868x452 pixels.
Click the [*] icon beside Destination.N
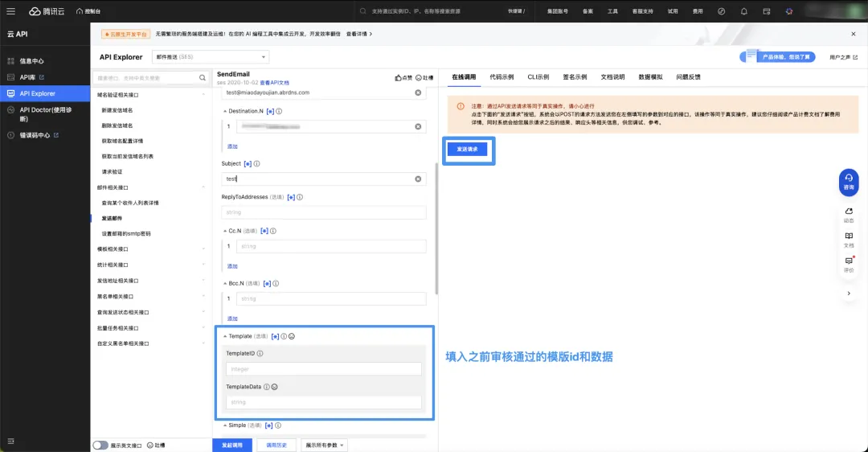tap(270, 111)
